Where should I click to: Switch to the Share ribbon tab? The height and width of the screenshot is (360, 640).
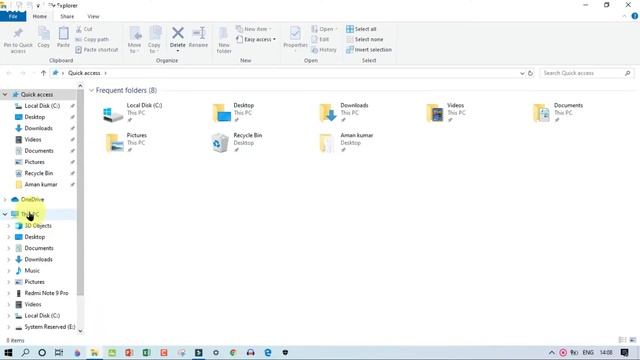click(67, 16)
